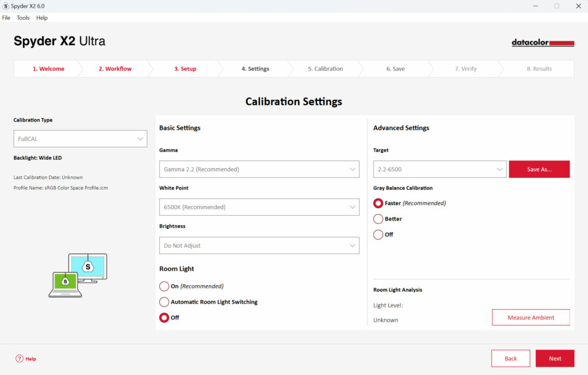Screen dimensions: 588x375
Task: Go to the 2. Workflow step tab
Action: click(x=115, y=69)
